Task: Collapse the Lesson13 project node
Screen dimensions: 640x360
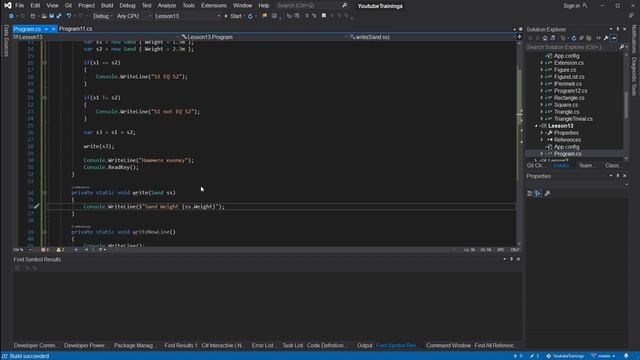Action: (x=536, y=126)
